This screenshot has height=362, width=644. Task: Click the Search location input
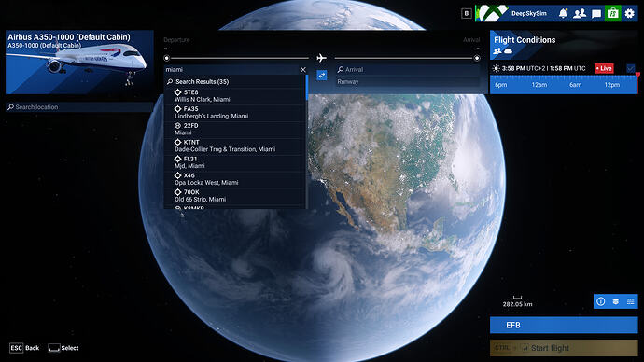pyautogui.click(x=79, y=107)
